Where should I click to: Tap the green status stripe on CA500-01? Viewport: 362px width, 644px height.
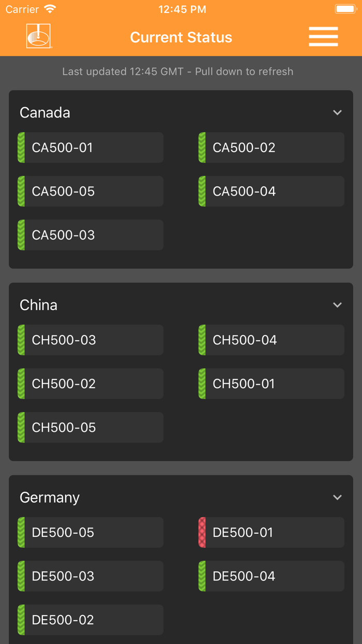pyautogui.click(x=21, y=148)
